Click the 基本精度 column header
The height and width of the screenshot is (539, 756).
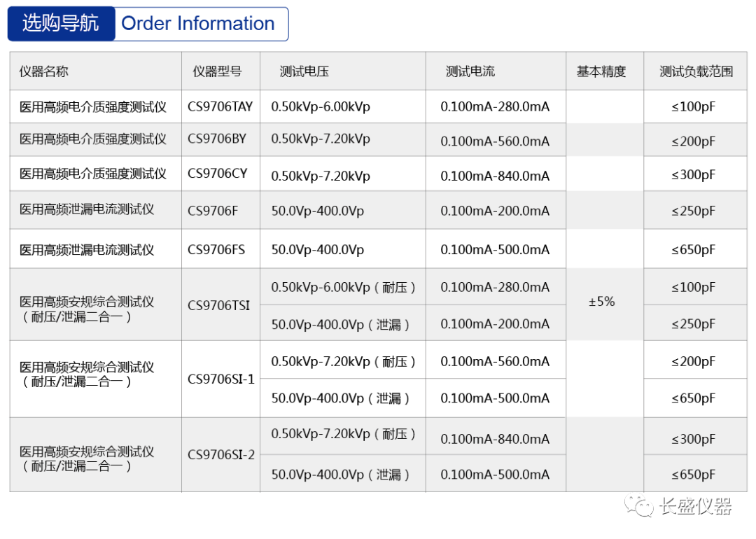[601, 71]
